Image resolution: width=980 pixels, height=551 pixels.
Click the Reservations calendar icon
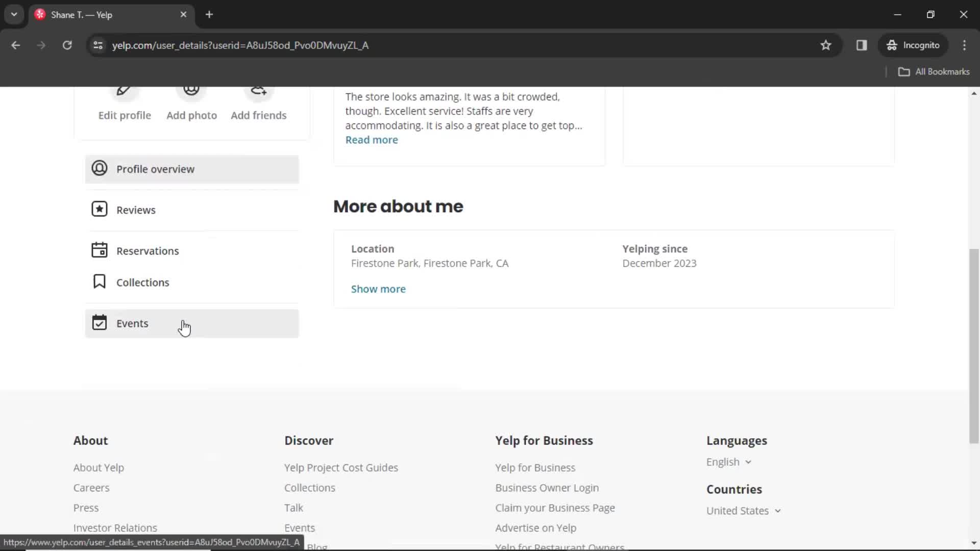pyautogui.click(x=100, y=250)
